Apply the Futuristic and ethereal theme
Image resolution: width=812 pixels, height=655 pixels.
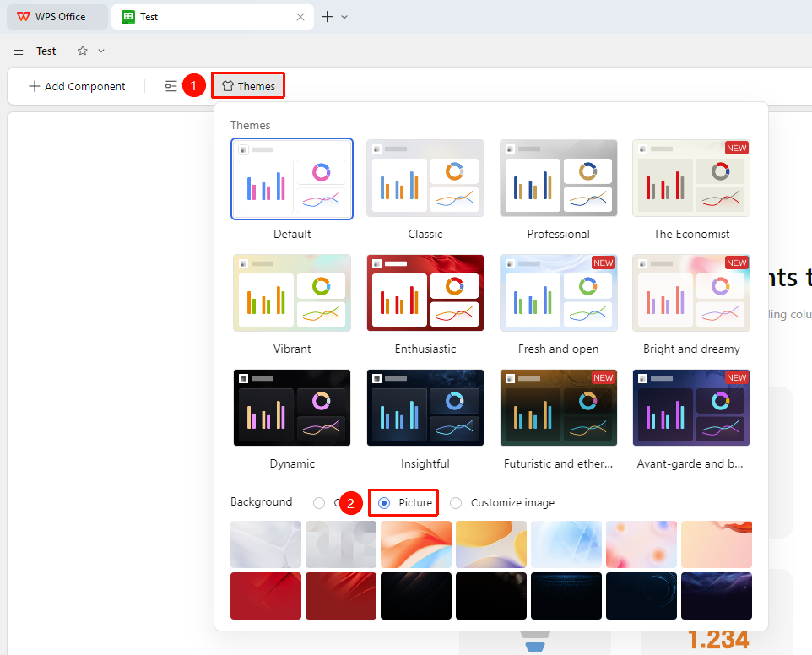click(x=558, y=408)
